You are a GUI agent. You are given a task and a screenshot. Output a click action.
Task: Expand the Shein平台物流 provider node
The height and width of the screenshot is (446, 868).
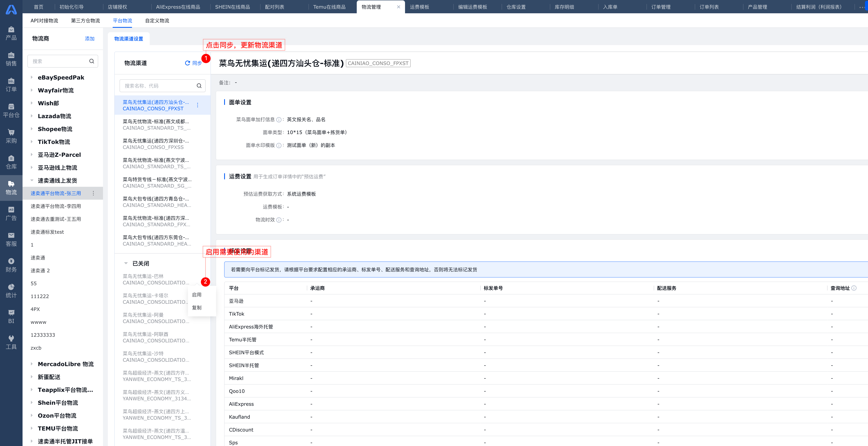pyautogui.click(x=32, y=403)
